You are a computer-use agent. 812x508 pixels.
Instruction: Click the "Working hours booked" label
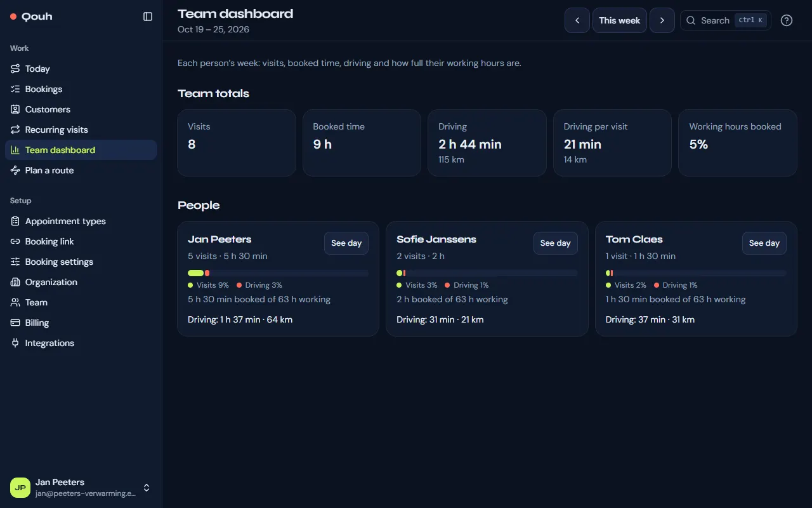tap(735, 126)
